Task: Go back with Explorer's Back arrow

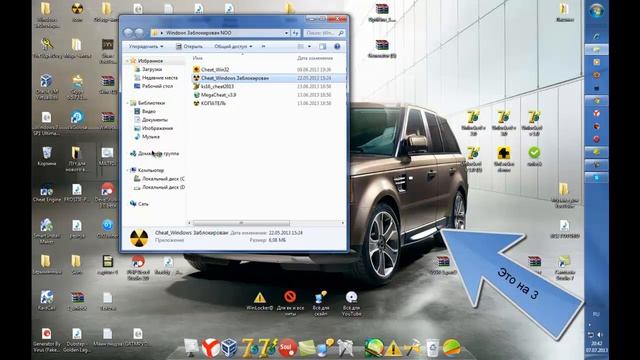Action: (x=129, y=33)
